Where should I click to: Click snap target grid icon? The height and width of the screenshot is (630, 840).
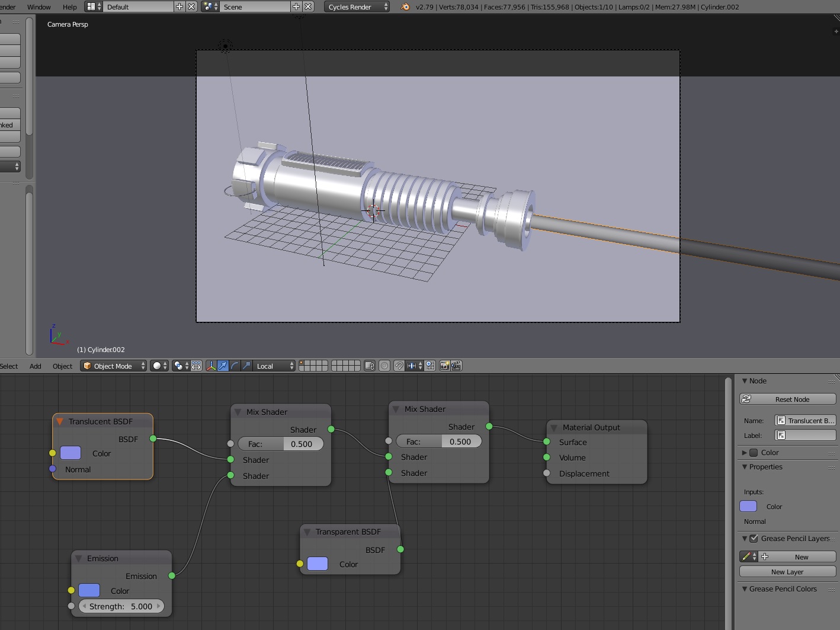tap(431, 366)
